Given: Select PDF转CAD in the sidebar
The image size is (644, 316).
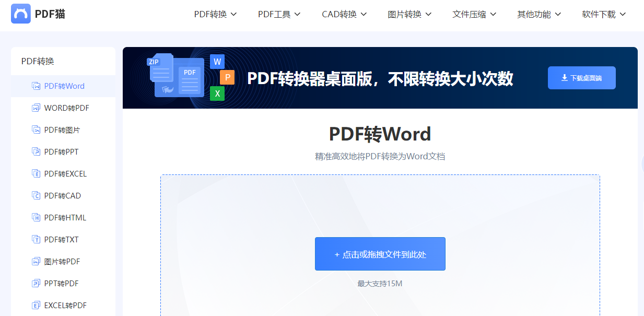Looking at the screenshot, I should [x=63, y=196].
